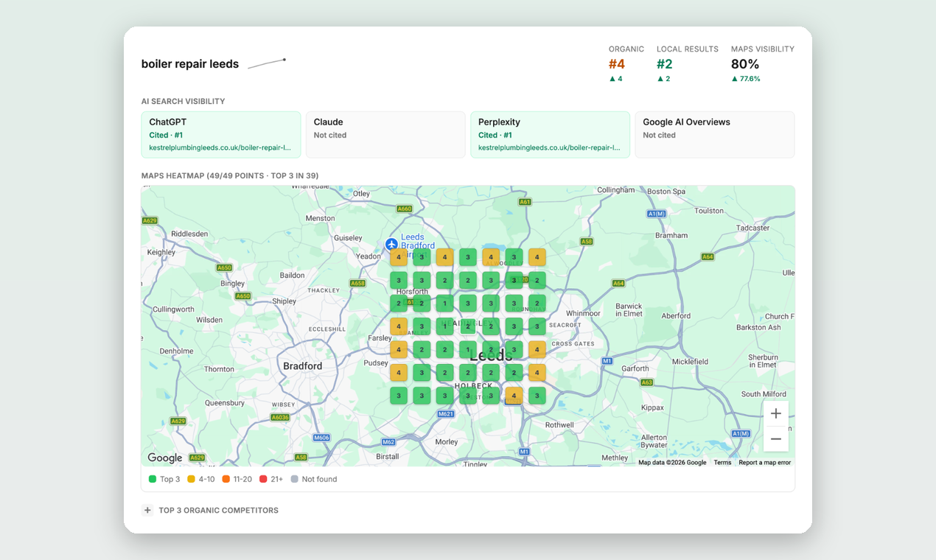Open the cited URL under Perplexity
This screenshot has height=560, width=936.
[x=549, y=147]
